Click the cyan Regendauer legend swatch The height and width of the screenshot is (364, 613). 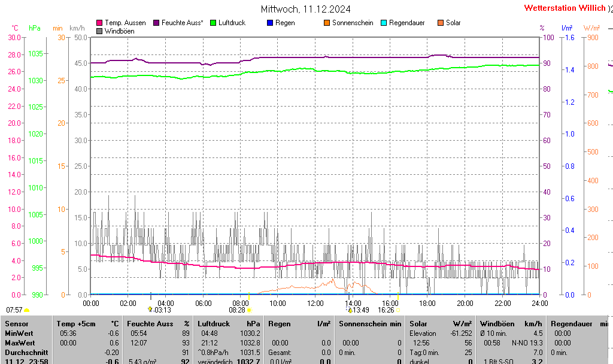click(384, 23)
